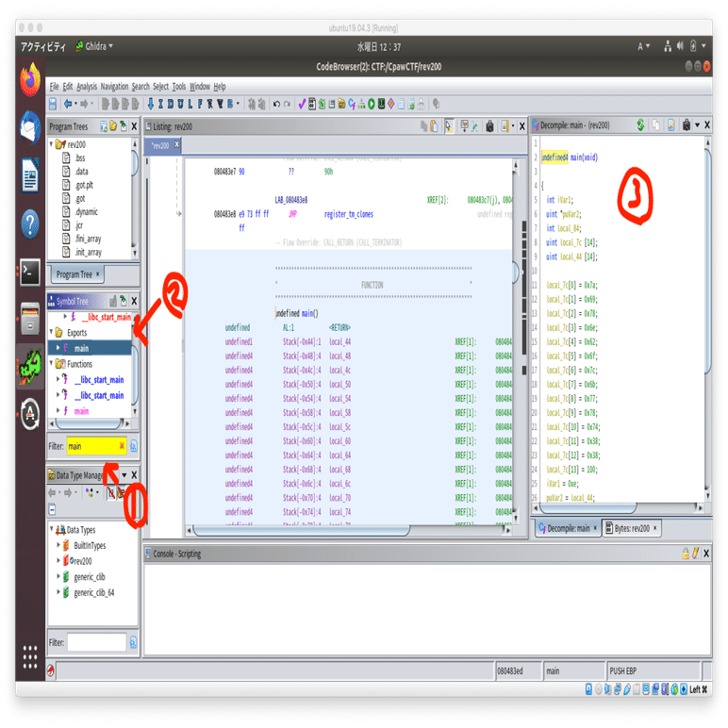Select .init_array section in Program Trees
This screenshot has height=728, width=728.
click(x=89, y=253)
